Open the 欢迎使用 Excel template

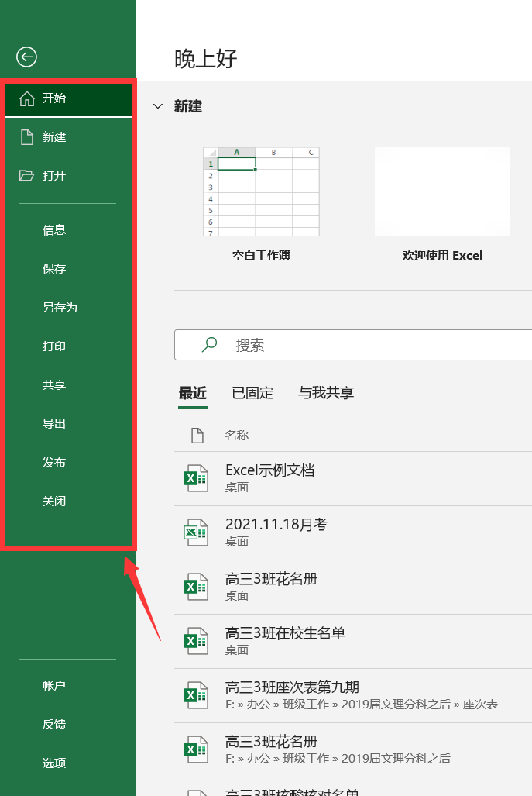(442, 192)
